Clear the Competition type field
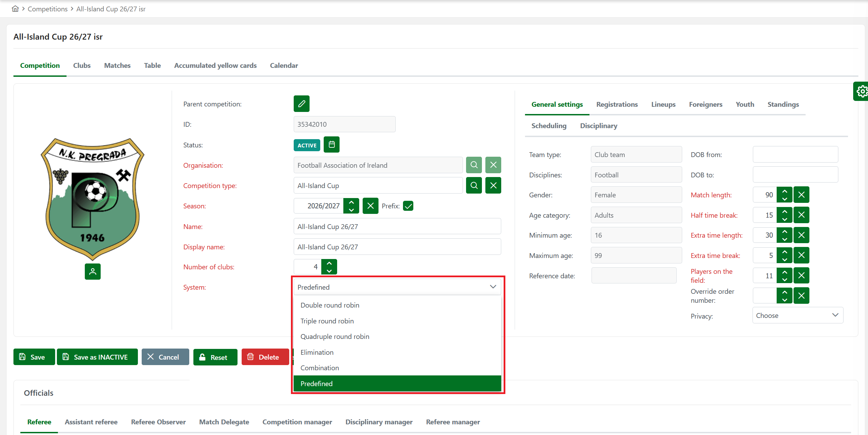This screenshot has height=435, width=868. [493, 186]
